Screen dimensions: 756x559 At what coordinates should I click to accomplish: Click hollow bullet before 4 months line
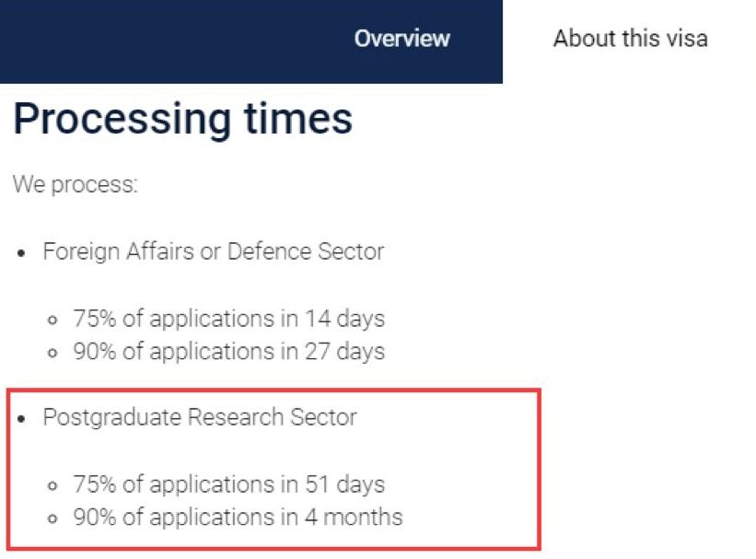52,519
